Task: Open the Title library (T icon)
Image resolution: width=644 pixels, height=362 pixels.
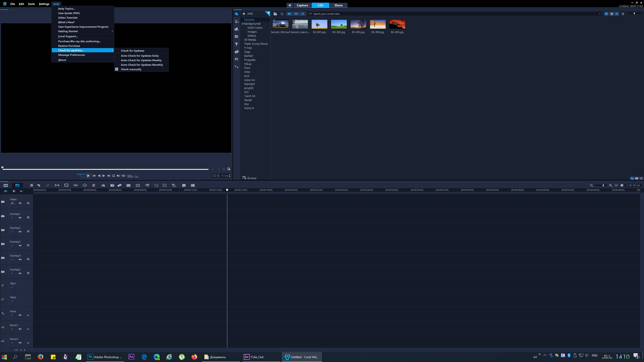Action: click(x=236, y=44)
